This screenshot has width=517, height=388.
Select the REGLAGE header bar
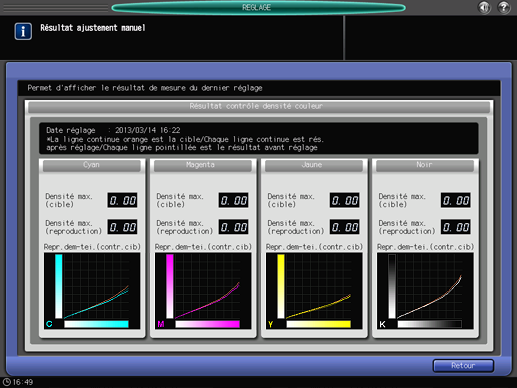(x=258, y=8)
